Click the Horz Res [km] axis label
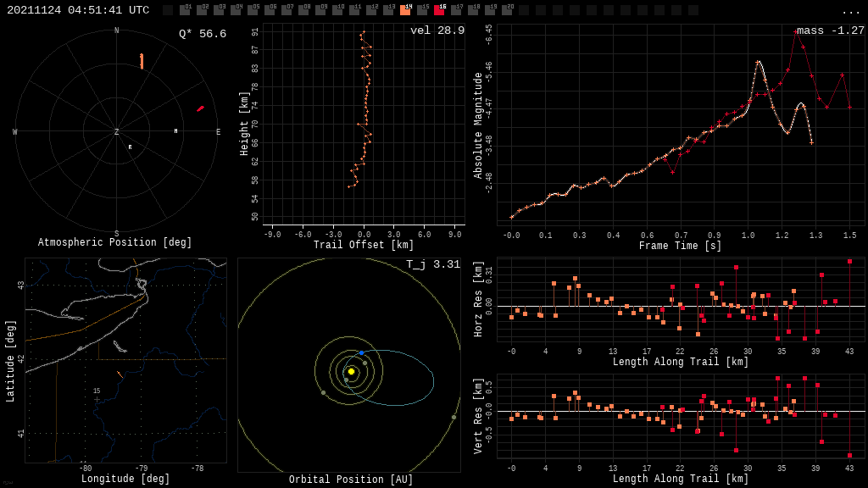The width and height of the screenshot is (868, 488). 478,299
